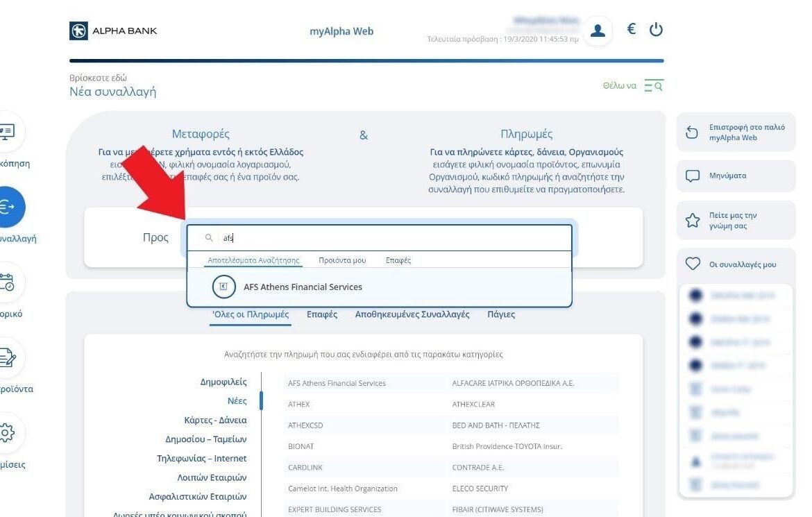Open the Θέλω να search menu

tap(633, 85)
